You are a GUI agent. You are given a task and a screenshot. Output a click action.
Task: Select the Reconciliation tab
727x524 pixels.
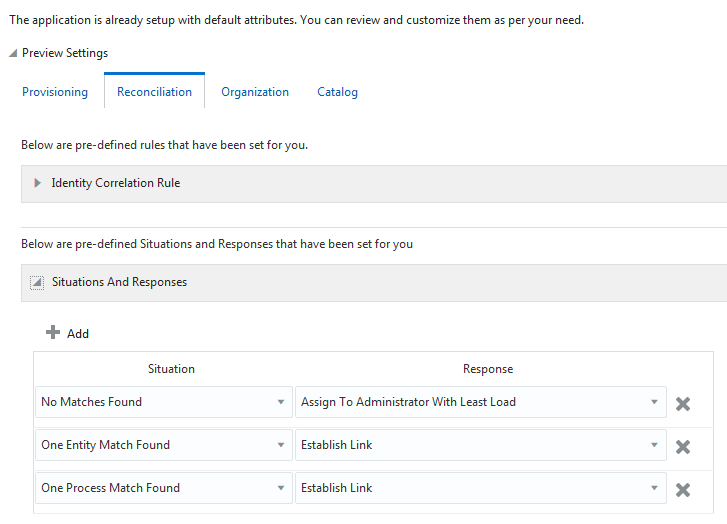click(154, 92)
